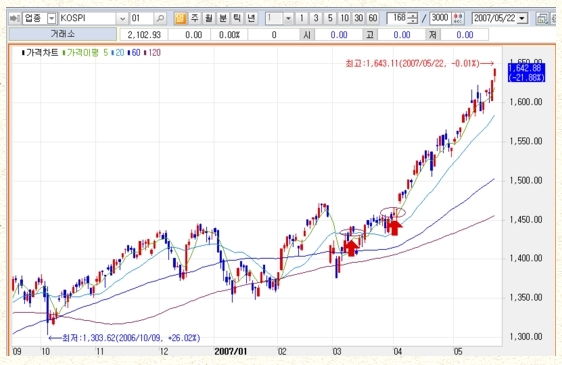Switch to monthly (월) chart period
Screen dimensions: 562x365
[209, 18]
